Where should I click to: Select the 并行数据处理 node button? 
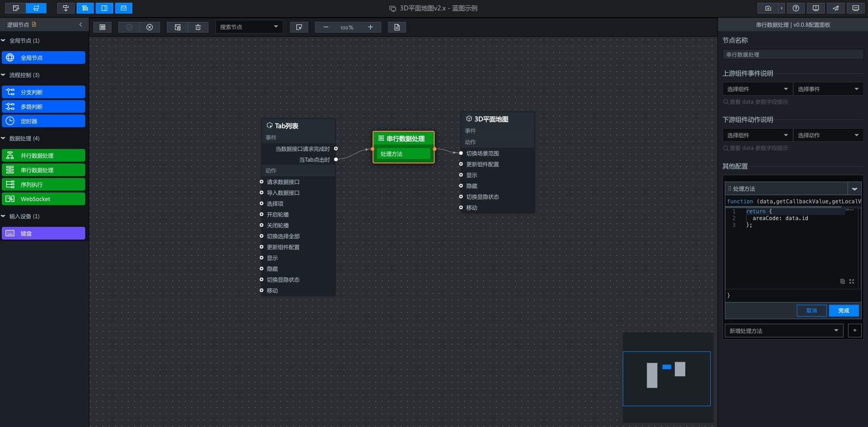pyautogui.click(x=44, y=155)
